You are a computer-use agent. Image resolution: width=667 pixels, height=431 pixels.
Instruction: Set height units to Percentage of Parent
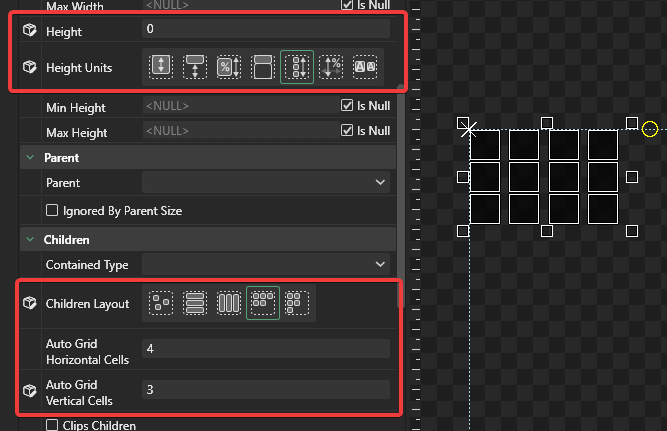(x=229, y=67)
